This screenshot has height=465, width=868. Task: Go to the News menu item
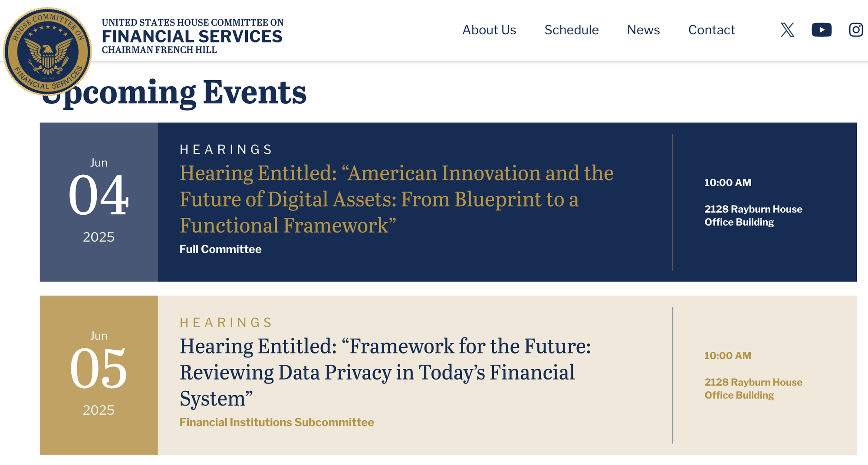[x=643, y=30]
